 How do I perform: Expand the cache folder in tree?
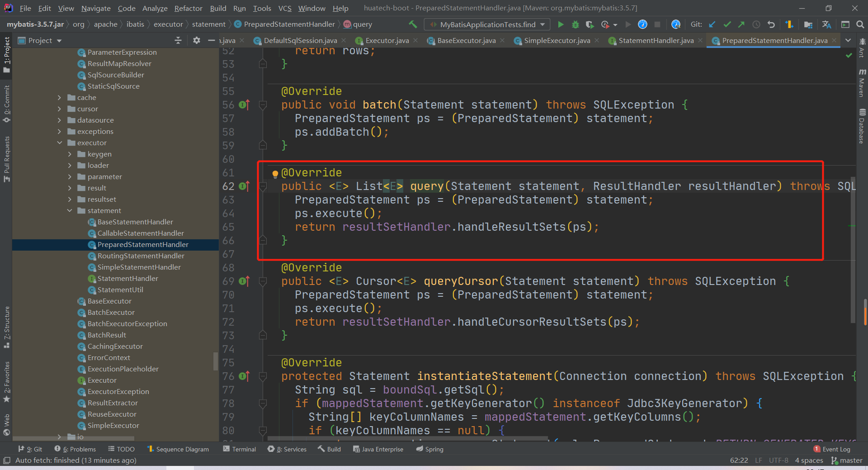point(59,97)
